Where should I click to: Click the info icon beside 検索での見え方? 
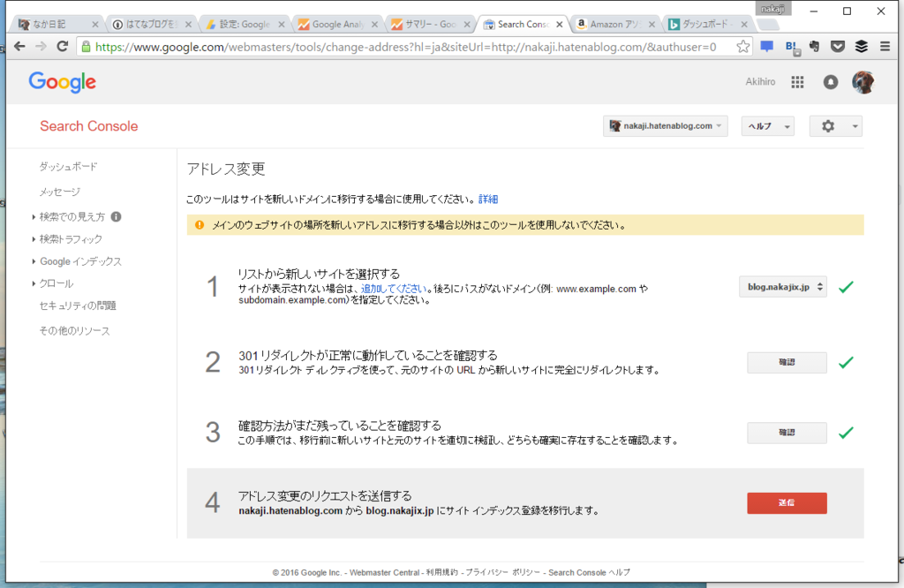click(x=116, y=217)
